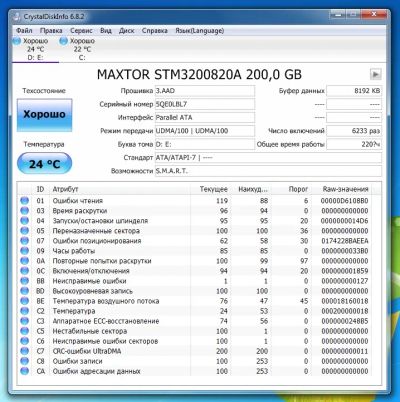Click the Хорошо health status button
Image resolution: width=400 pixels, height=402 pixels.
[44, 115]
